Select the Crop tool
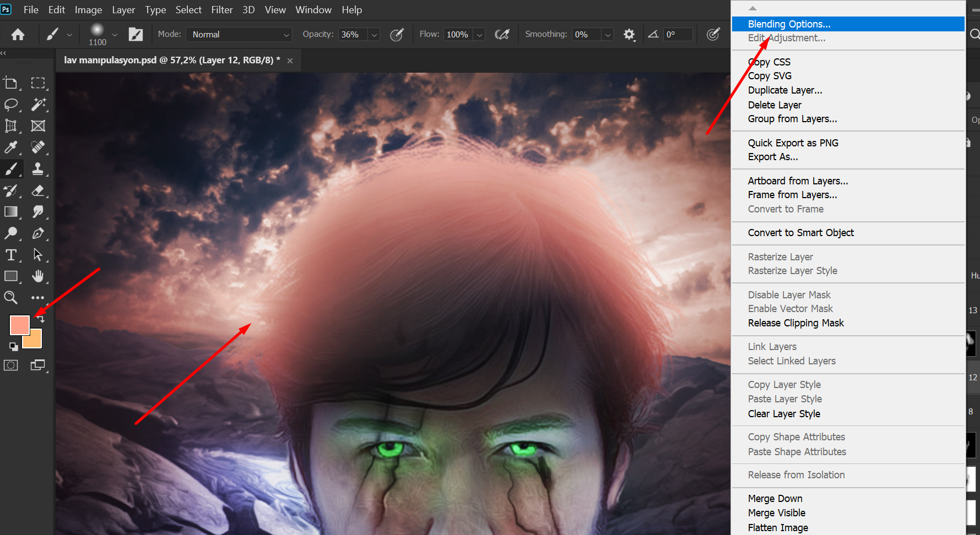The height and width of the screenshot is (535, 980). pyautogui.click(x=10, y=126)
